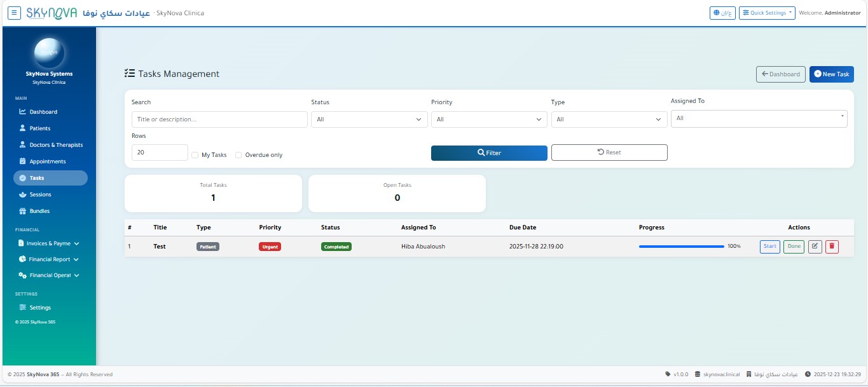Click the Appointments calendar icon in sidebar
The height and width of the screenshot is (387, 868).
pos(23,161)
